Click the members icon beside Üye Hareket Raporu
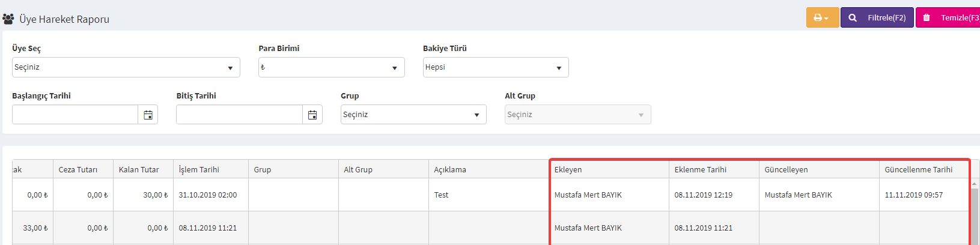Image resolution: width=980 pixels, height=245 pixels. [8, 19]
